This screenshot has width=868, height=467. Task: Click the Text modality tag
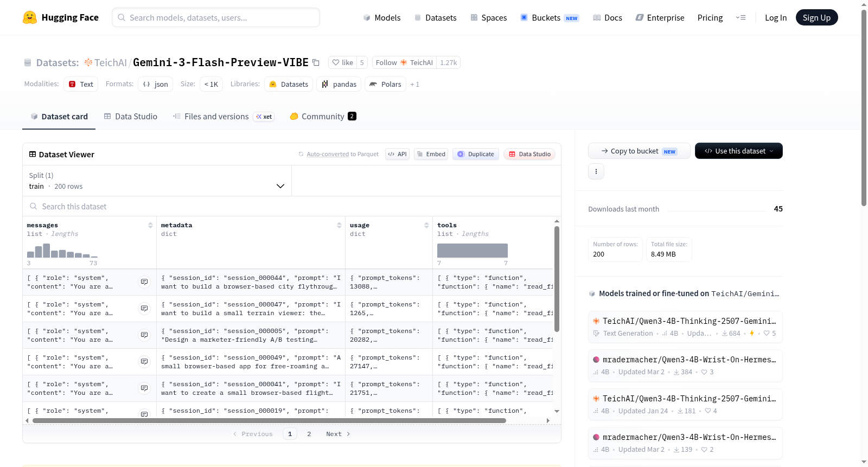pyautogui.click(x=81, y=84)
